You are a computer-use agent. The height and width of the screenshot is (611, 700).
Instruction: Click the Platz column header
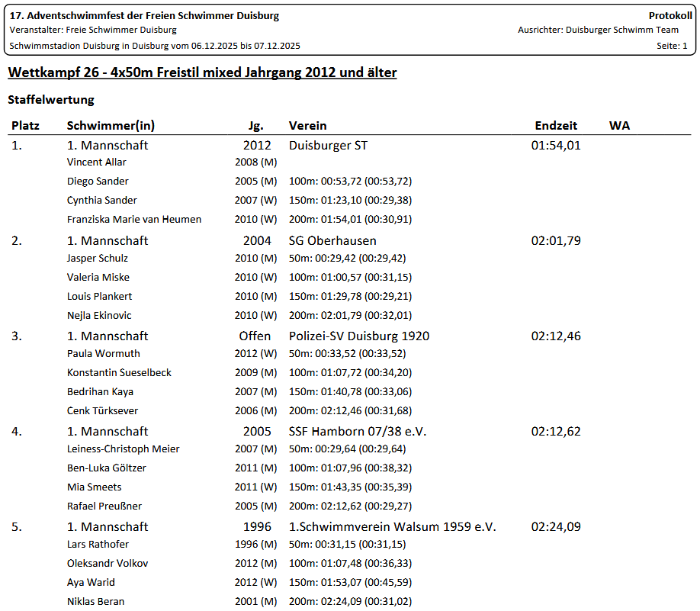(25, 126)
